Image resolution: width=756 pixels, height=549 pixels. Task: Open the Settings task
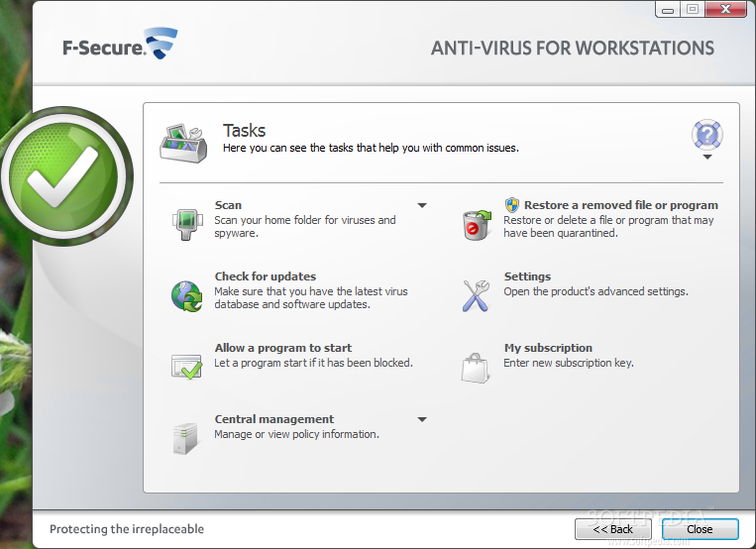(x=527, y=276)
